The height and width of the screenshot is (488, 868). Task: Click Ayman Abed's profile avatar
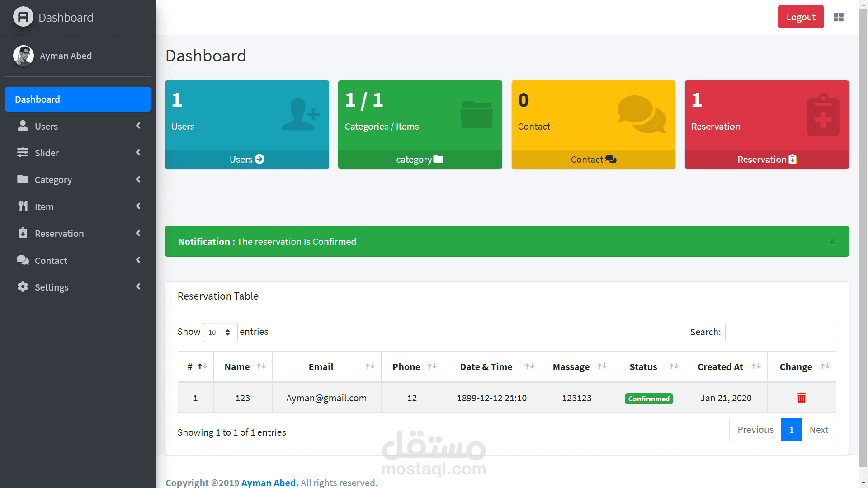coord(24,56)
